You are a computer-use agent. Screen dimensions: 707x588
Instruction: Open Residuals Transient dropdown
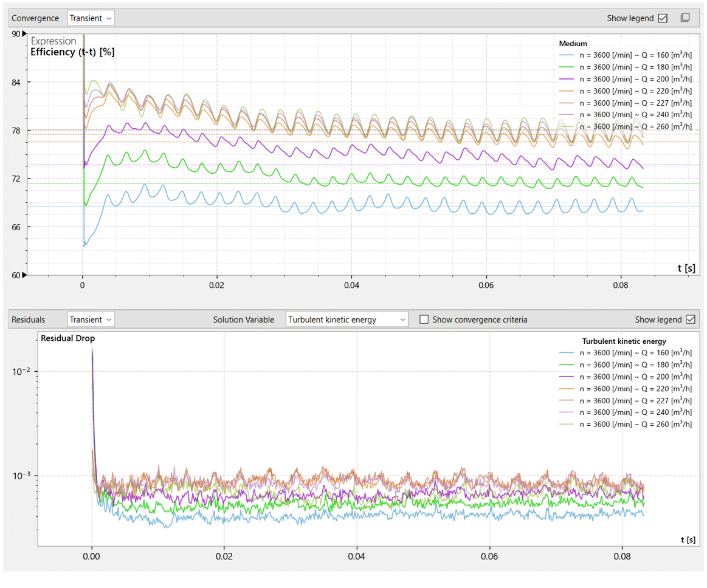coord(91,320)
